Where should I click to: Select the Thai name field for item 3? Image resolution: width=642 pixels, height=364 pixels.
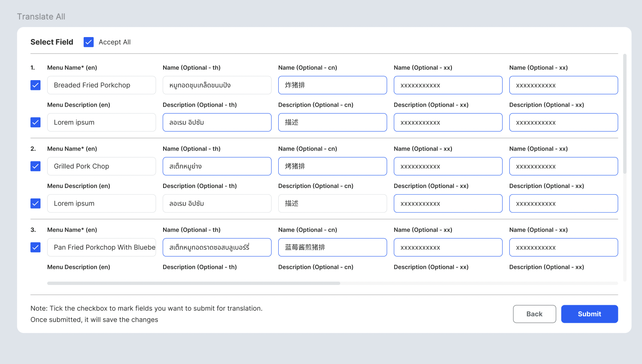coord(217,248)
